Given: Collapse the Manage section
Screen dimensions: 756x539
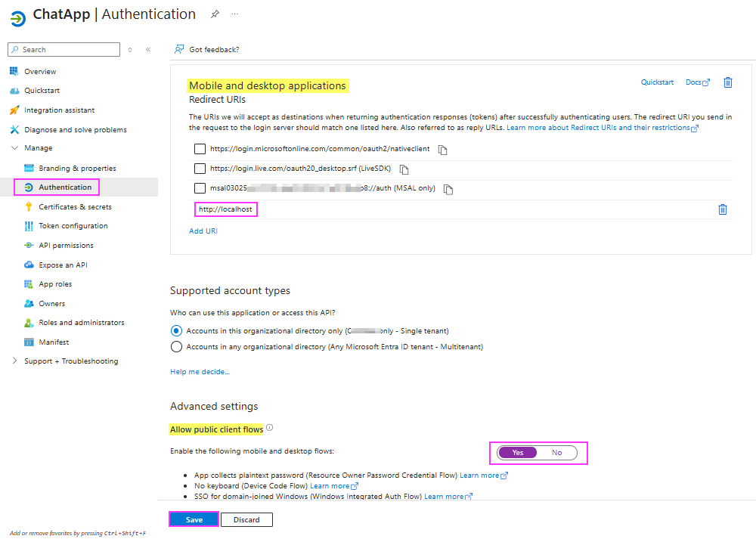Looking at the screenshot, I should click(16, 148).
